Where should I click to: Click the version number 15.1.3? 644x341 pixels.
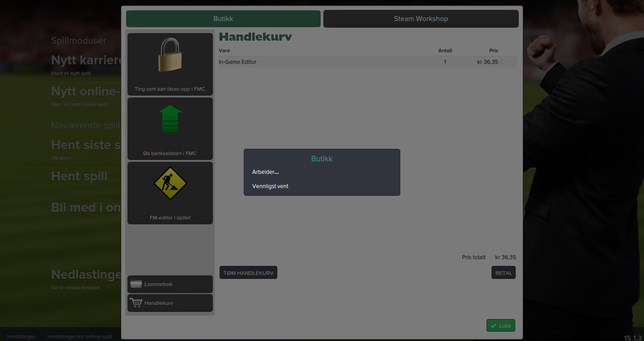pyautogui.click(x=633, y=337)
